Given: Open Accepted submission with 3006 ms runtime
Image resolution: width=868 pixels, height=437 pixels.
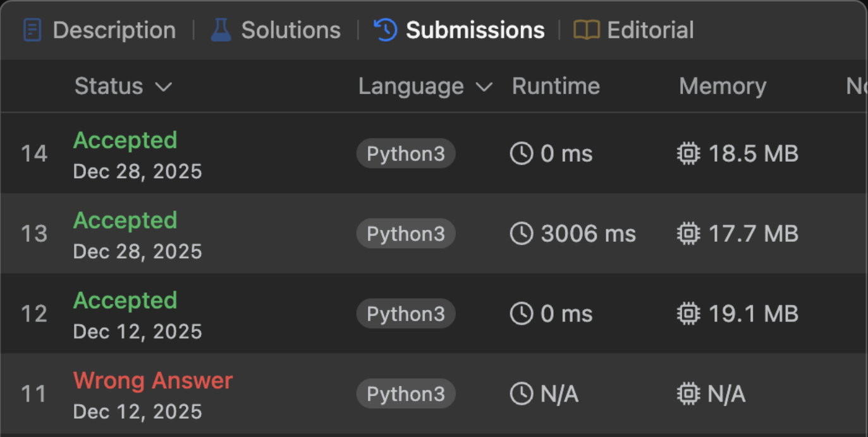Looking at the screenshot, I should click(x=125, y=221).
